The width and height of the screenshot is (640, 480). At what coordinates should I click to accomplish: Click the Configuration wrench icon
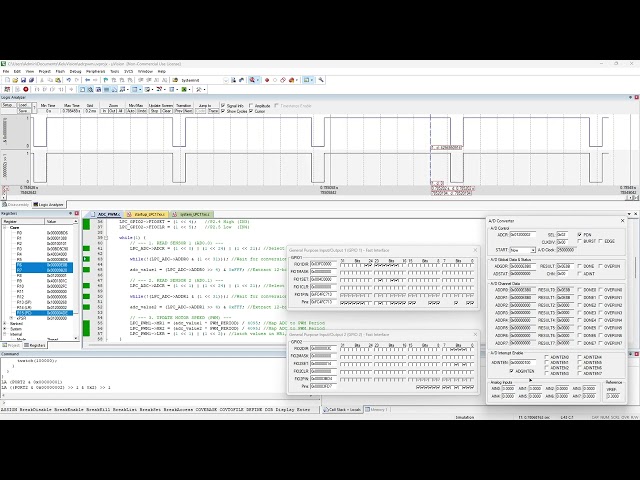tap(321, 80)
